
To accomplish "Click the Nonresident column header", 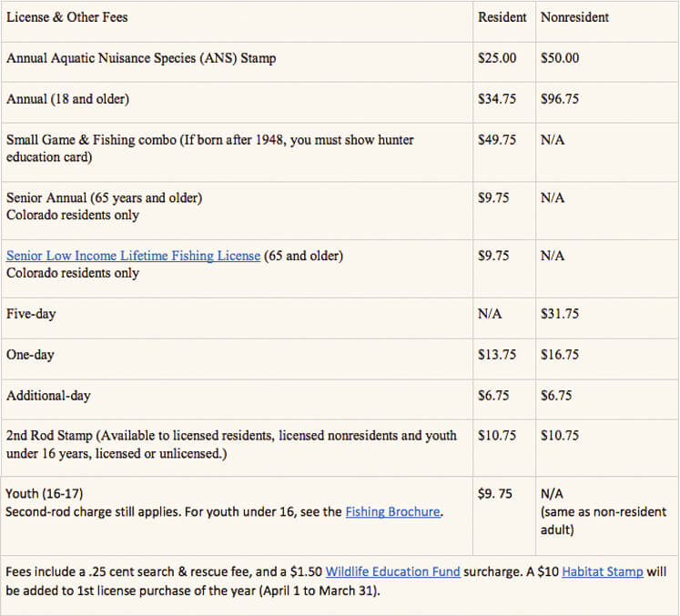I will coord(574,17).
